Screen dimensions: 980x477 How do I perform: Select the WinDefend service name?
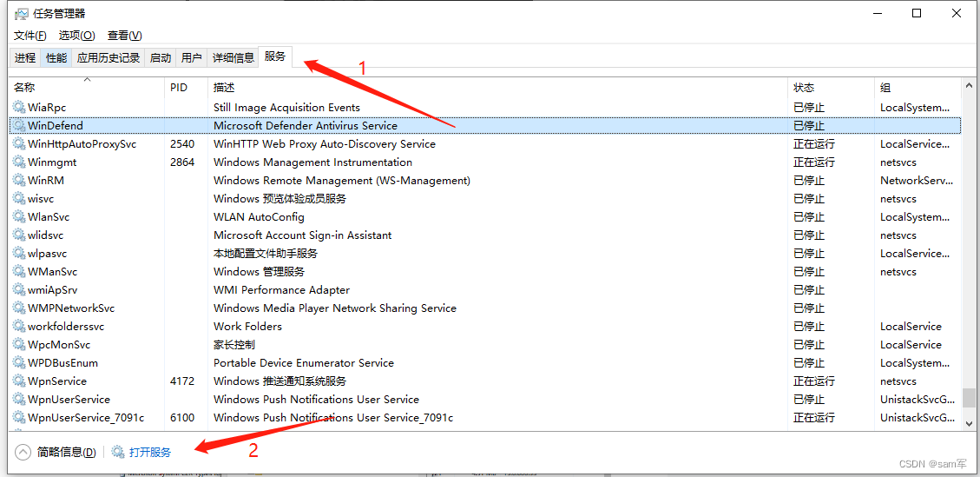click(55, 126)
